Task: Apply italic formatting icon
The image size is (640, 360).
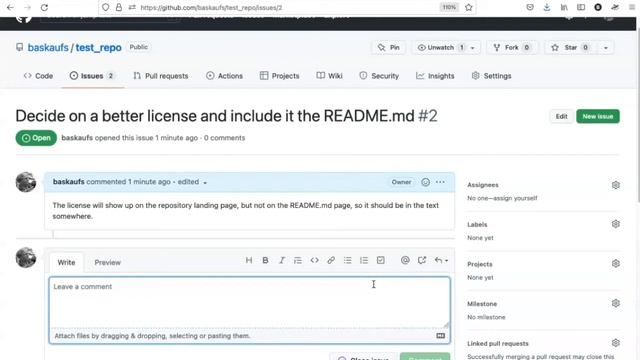Action: pyautogui.click(x=282, y=260)
